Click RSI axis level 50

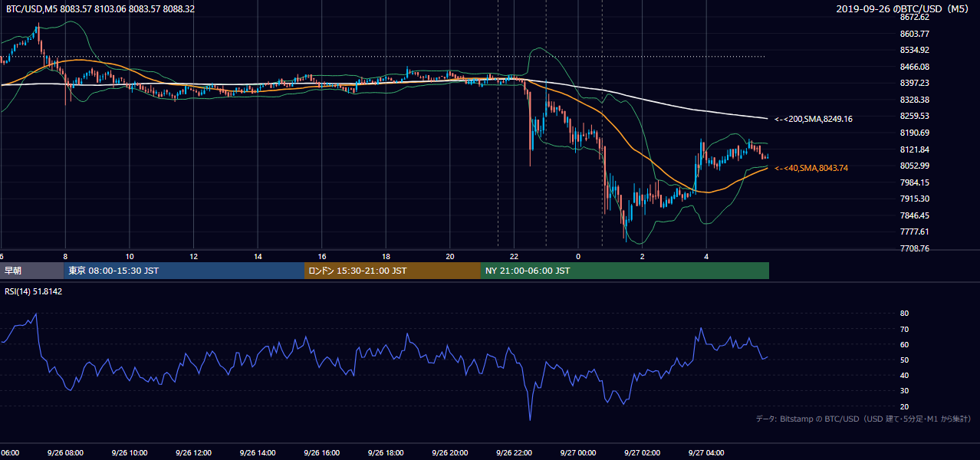coord(904,360)
